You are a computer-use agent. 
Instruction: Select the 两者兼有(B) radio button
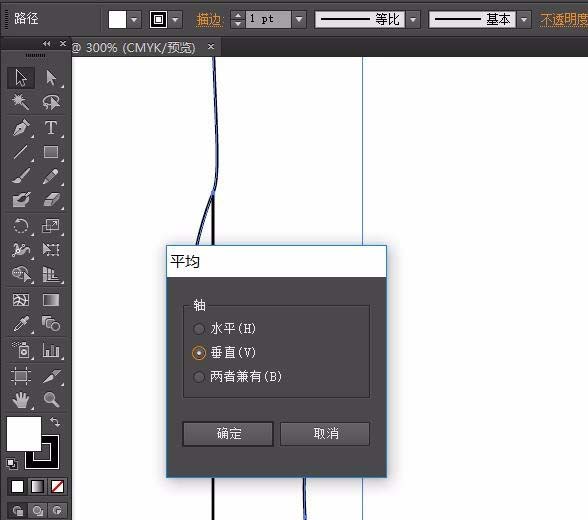coord(199,376)
